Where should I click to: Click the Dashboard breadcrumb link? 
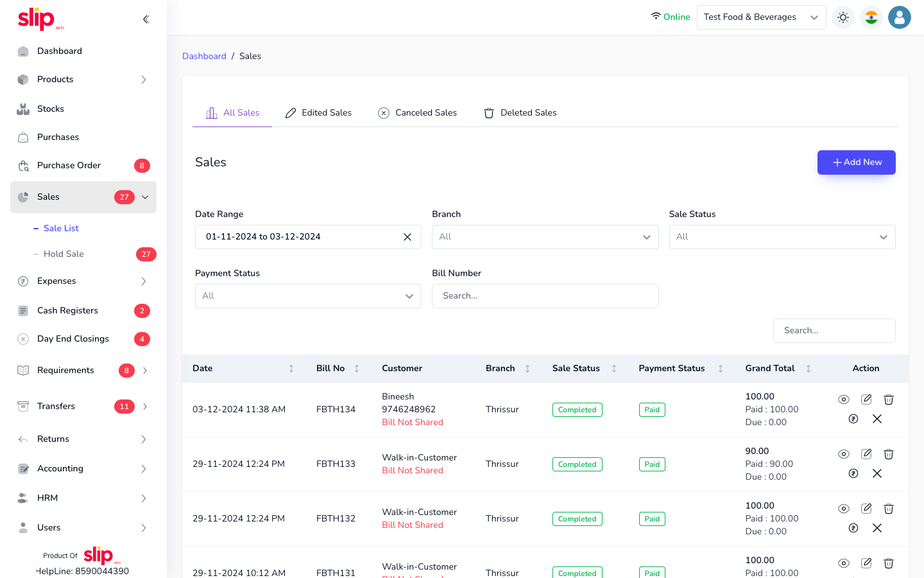204,57
